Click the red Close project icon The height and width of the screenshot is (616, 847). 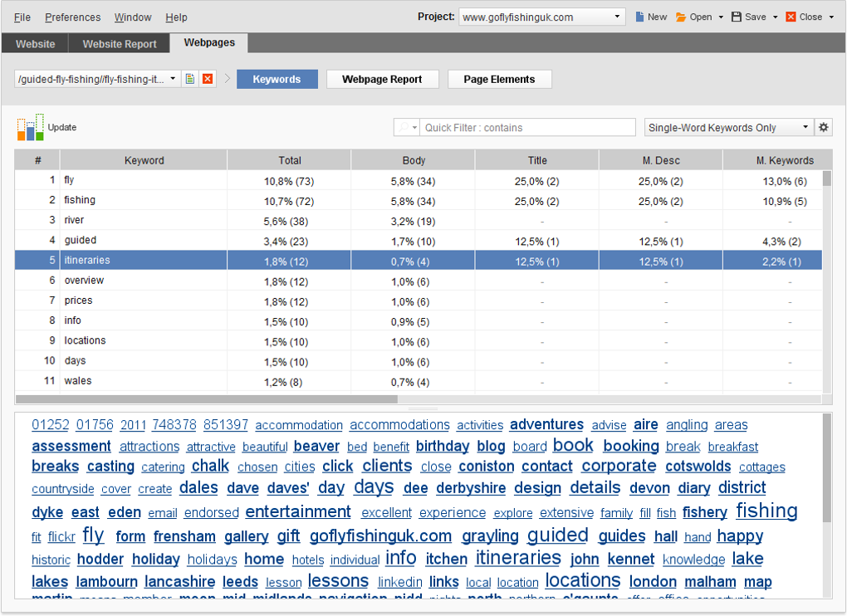tap(789, 16)
